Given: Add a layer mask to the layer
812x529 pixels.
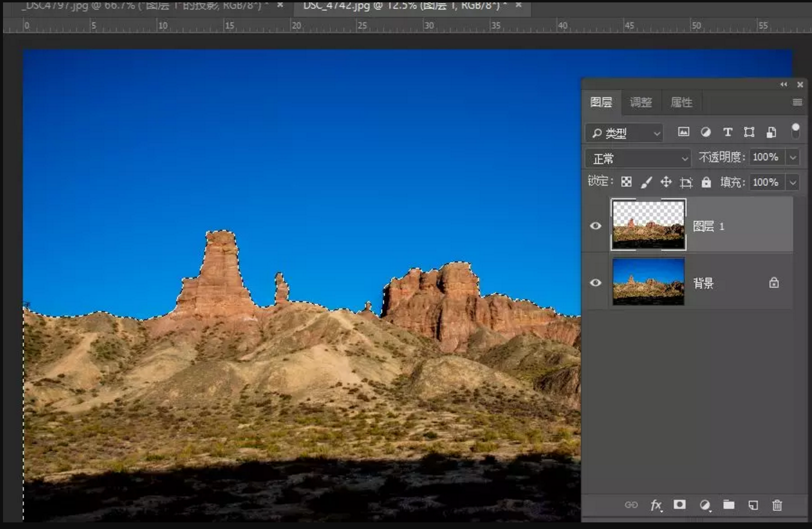Looking at the screenshot, I should pyautogui.click(x=680, y=505).
